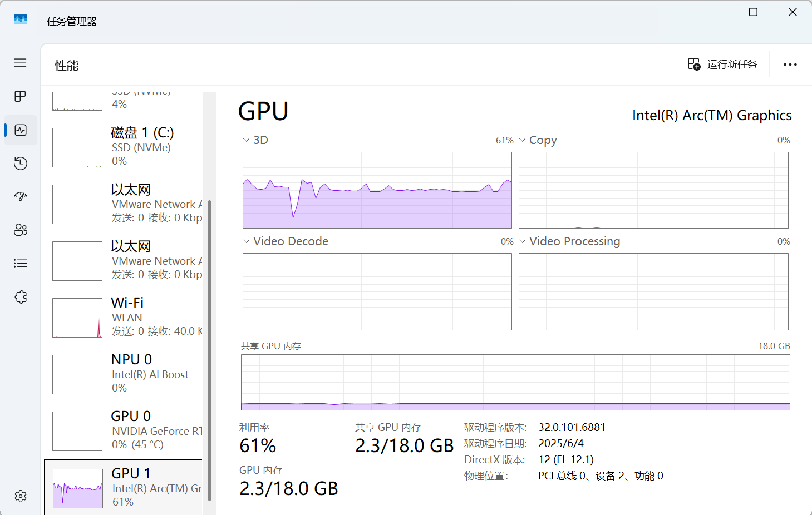Click the shared GPU memory graph
Viewport: 812px width, 515px height.
pos(515,382)
